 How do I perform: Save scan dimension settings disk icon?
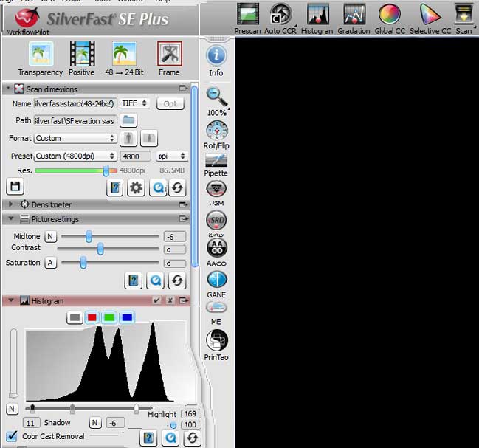tap(15, 187)
